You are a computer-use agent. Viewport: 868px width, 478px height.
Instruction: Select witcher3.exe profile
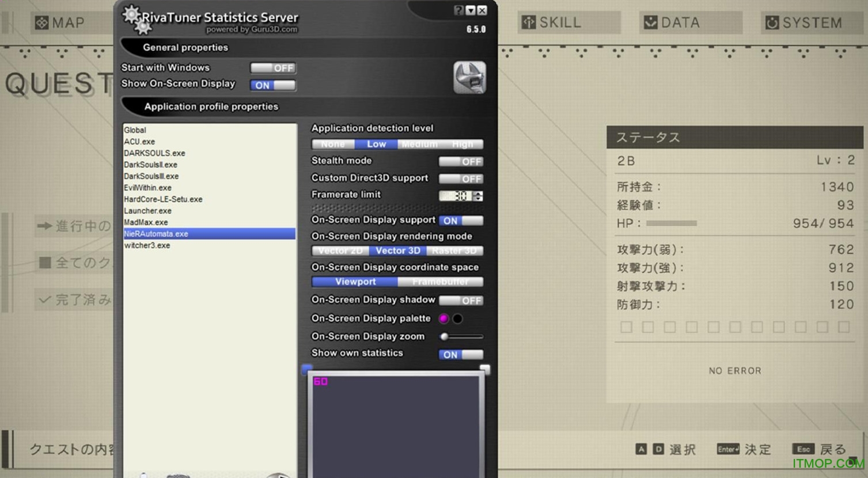210,245
